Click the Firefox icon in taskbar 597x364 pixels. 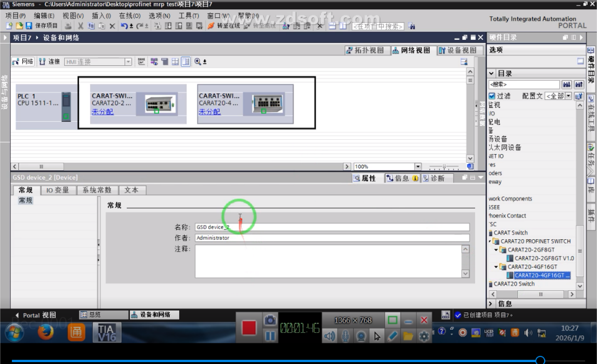pos(45,332)
